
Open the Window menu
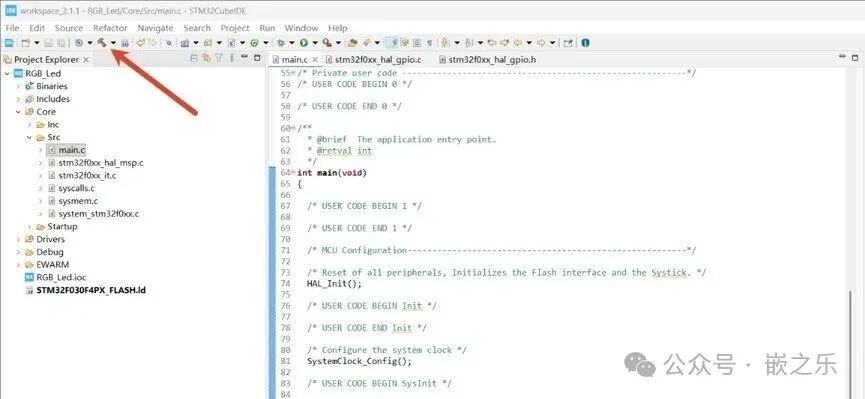(301, 28)
